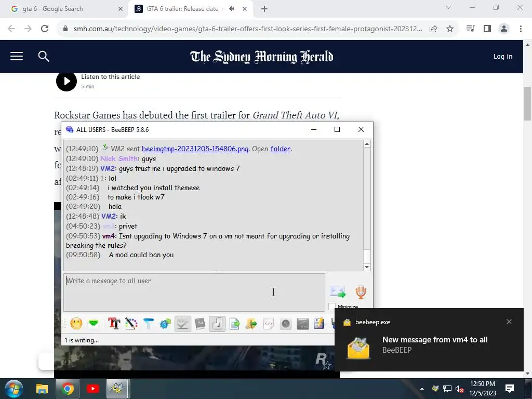Viewport: 532px width, 399px height.
Task: Open File Explorer from the taskbar
Action: pos(42,389)
